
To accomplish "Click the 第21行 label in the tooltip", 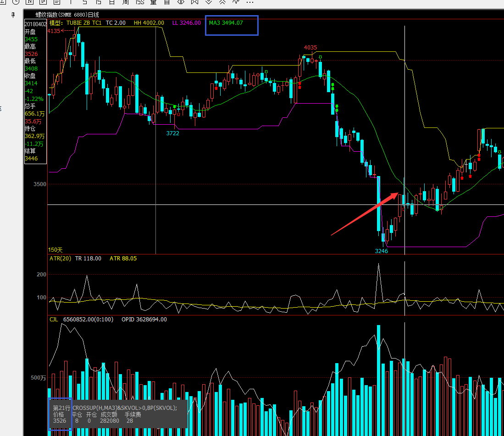I will (61, 408).
